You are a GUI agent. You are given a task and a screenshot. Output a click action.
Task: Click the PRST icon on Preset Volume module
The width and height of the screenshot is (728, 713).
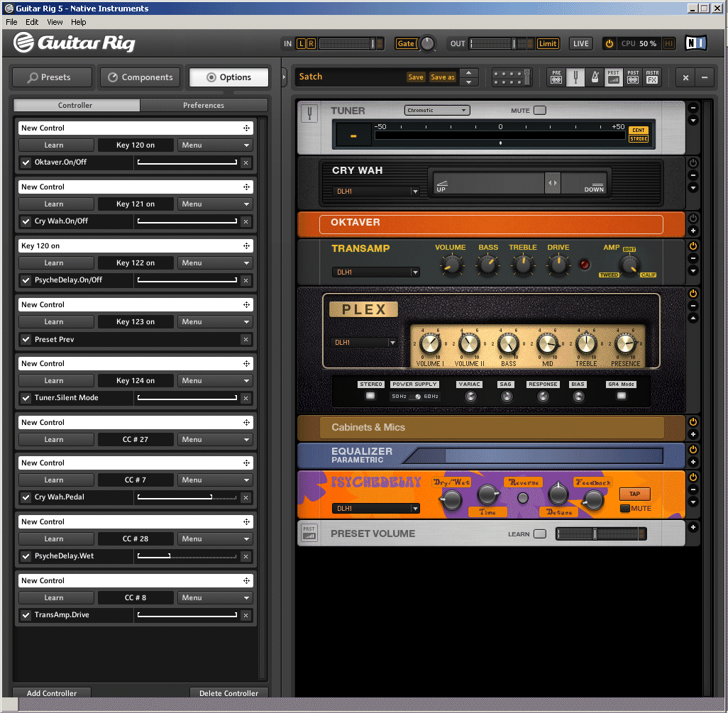tap(309, 533)
